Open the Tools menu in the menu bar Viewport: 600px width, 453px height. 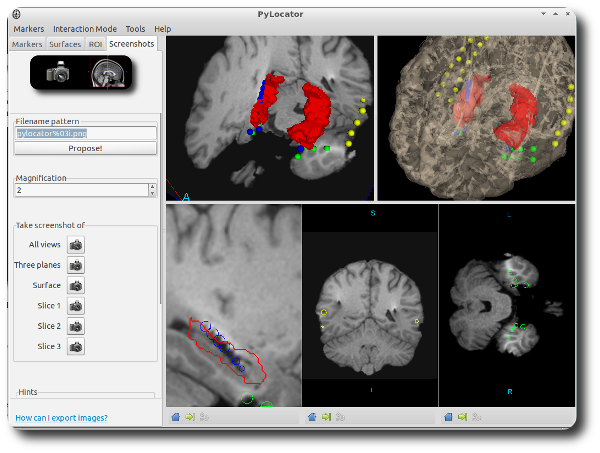coord(135,29)
